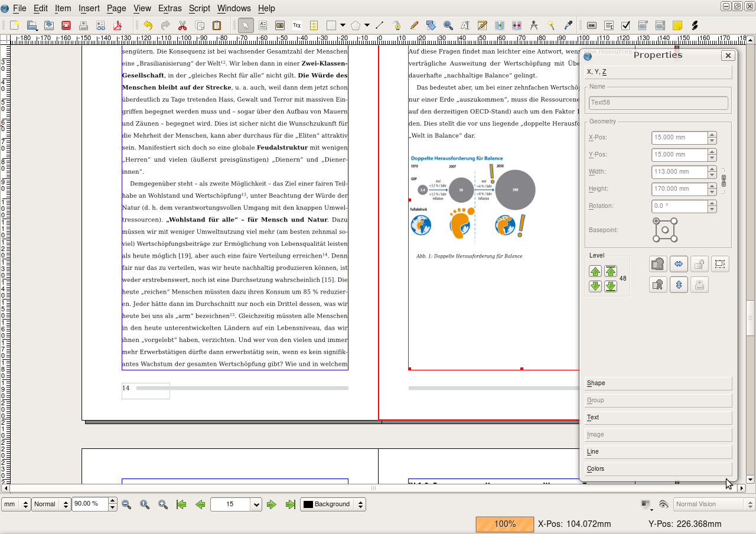Open the Script menu
The width and height of the screenshot is (756, 534).
(199, 8)
